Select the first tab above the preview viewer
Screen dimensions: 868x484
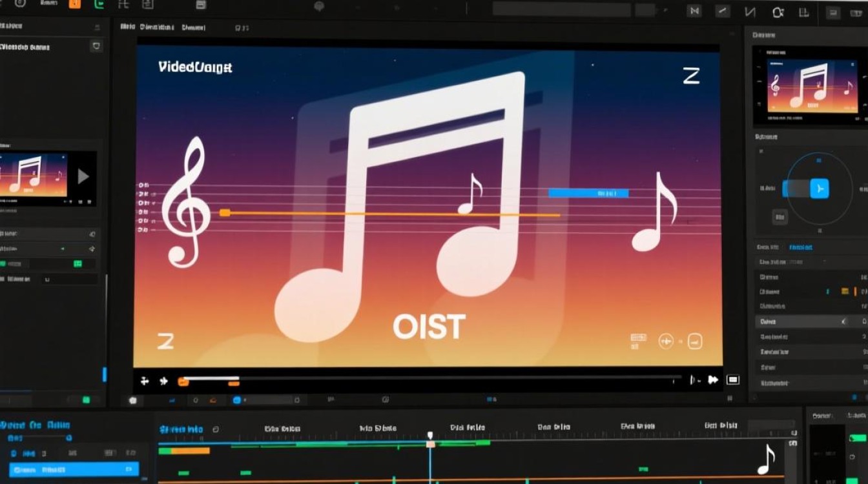(x=128, y=27)
